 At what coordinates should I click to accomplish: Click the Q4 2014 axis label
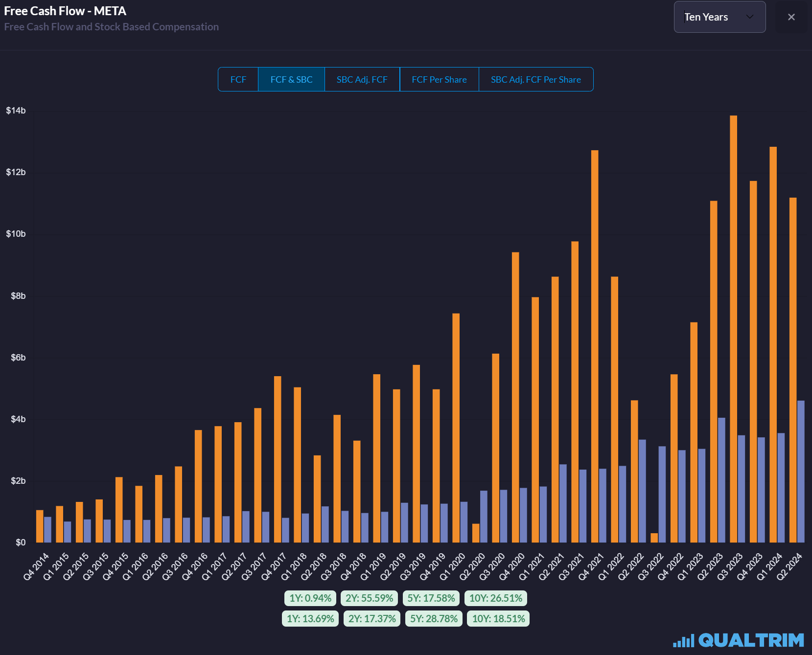tap(37, 566)
